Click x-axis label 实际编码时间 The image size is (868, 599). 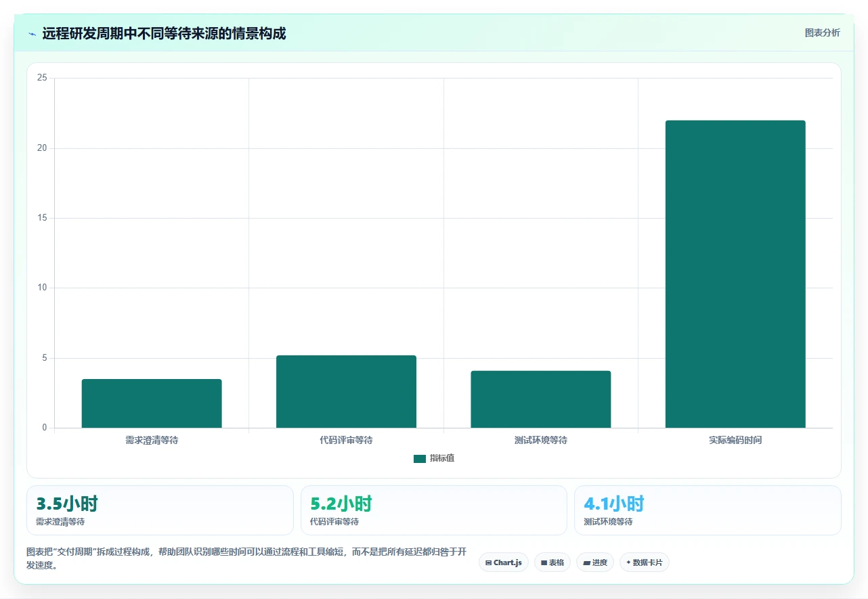pyautogui.click(x=735, y=440)
